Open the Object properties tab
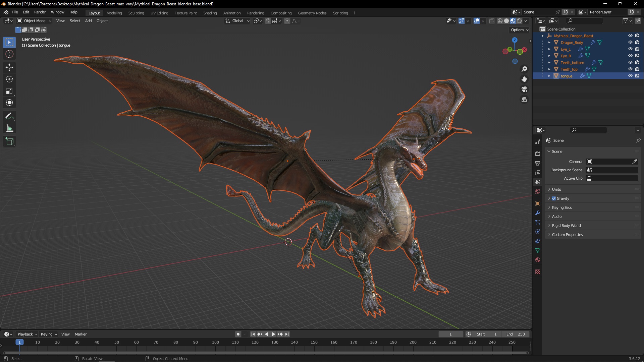Screen dimensions: 644x362 [x=538, y=203]
